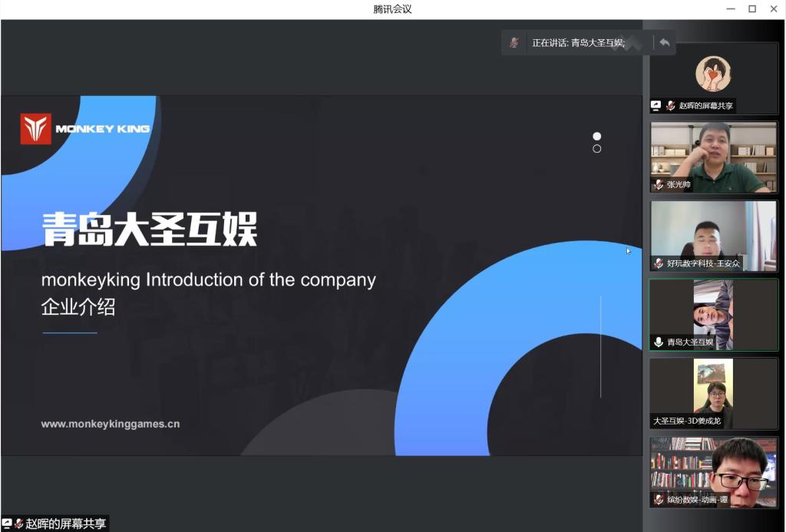Select the filled slide indicator dot
This screenshot has height=532, width=786.
pyautogui.click(x=597, y=136)
